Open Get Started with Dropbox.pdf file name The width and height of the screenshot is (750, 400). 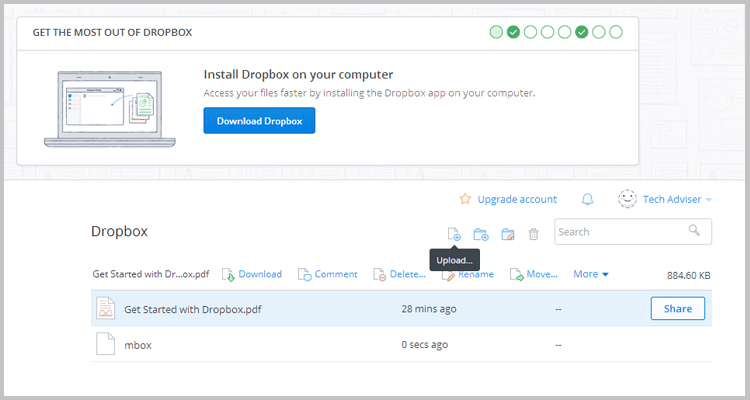click(193, 309)
